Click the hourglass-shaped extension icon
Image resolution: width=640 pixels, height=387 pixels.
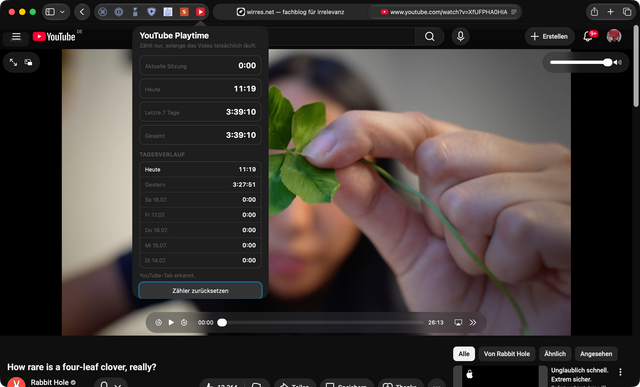pyautogui.click(x=135, y=12)
